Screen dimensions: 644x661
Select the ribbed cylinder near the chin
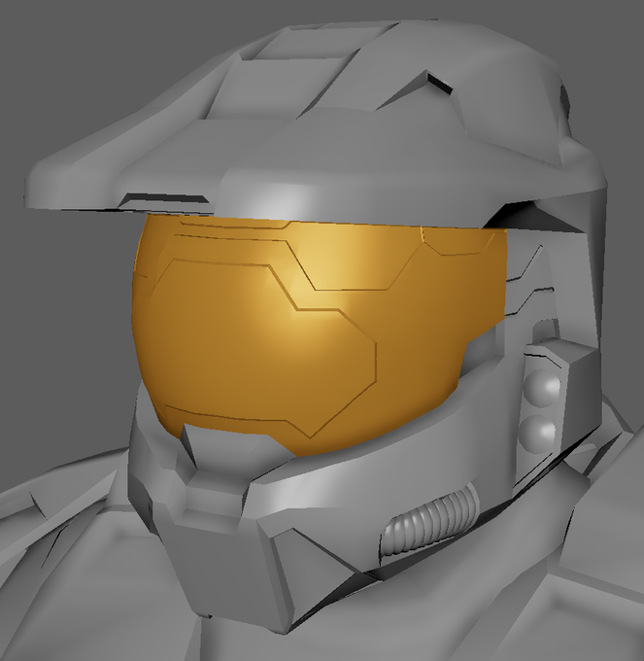click(x=429, y=520)
